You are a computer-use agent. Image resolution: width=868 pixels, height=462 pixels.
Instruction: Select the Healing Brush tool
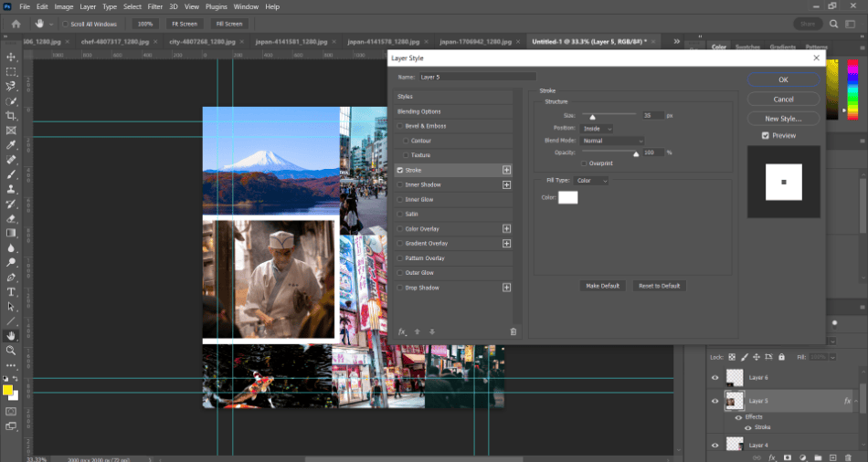(11, 160)
